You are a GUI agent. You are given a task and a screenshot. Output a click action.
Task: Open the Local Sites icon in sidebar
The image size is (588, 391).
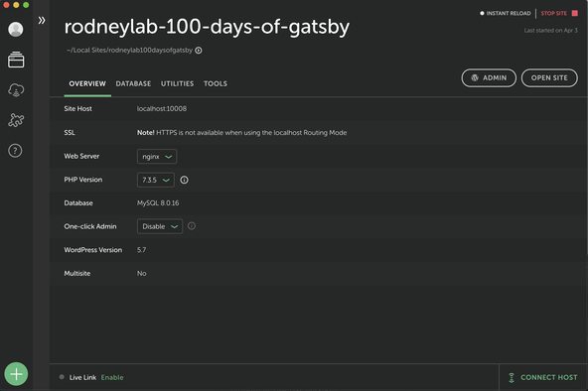[16, 60]
